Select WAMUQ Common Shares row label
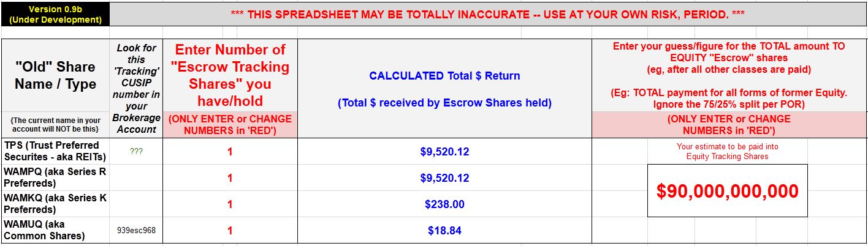868x246 pixels. click(55, 231)
